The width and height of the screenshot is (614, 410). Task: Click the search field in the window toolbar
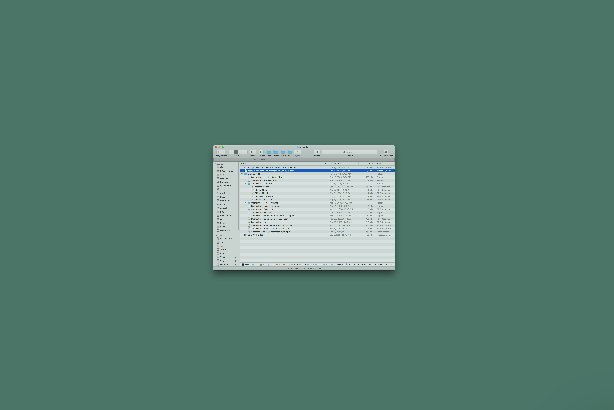[x=350, y=152]
